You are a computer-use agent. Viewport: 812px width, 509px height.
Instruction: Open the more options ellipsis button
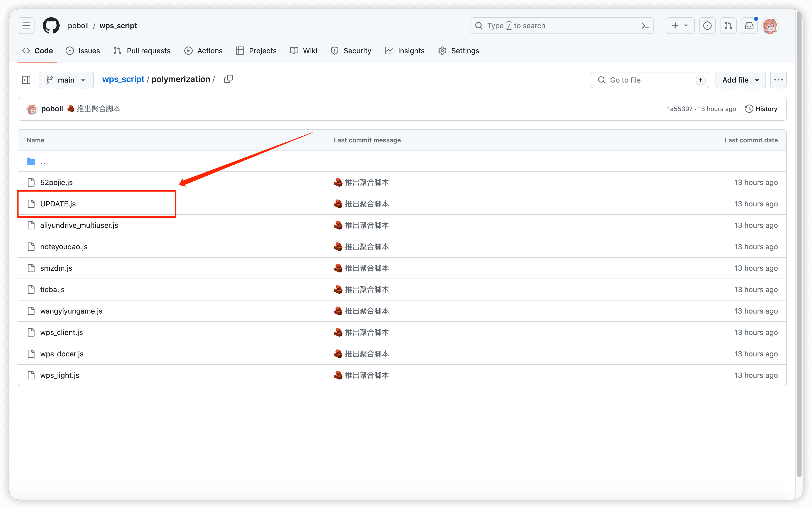(x=779, y=80)
